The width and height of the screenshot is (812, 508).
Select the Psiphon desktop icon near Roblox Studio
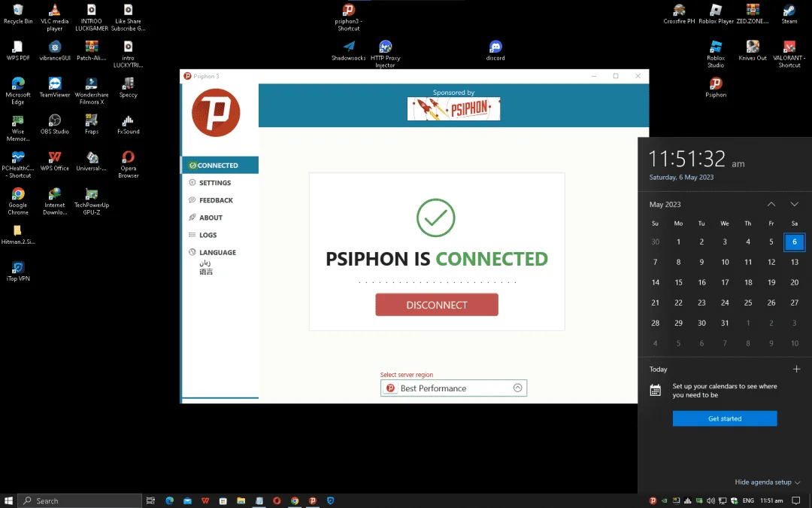coord(716,87)
